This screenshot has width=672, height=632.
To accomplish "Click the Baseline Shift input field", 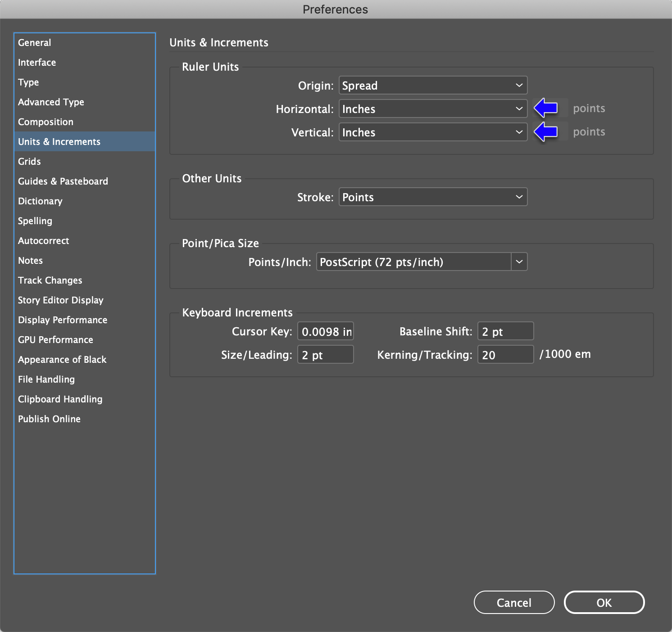I will (x=506, y=331).
